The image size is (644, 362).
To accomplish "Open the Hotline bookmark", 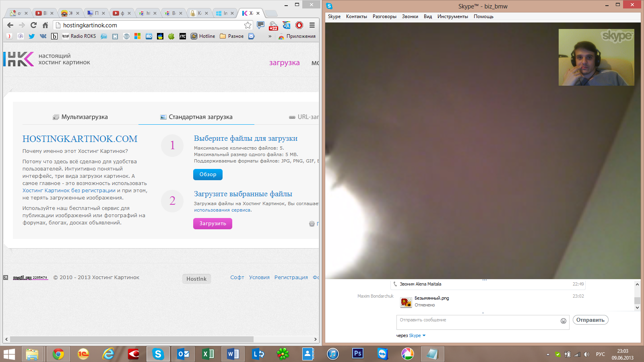I will (x=203, y=36).
